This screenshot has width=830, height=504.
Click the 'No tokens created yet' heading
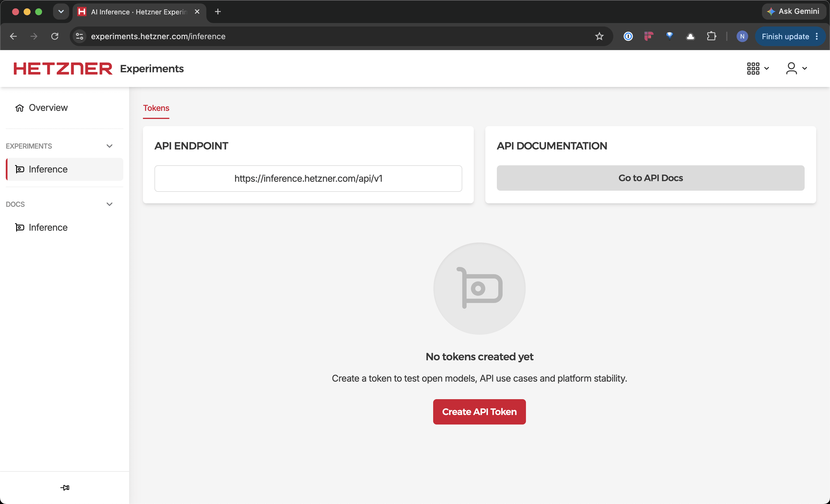pos(479,357)
